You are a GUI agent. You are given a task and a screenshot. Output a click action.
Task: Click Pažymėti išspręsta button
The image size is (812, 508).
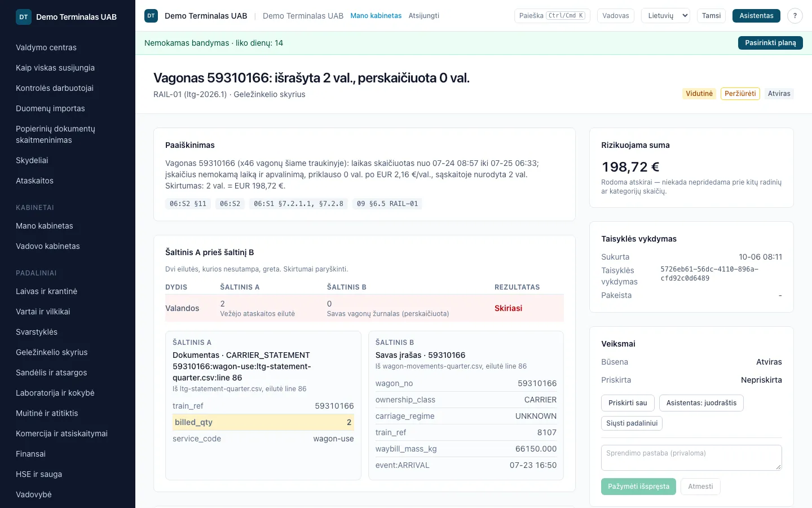click(x=638, y=487)
